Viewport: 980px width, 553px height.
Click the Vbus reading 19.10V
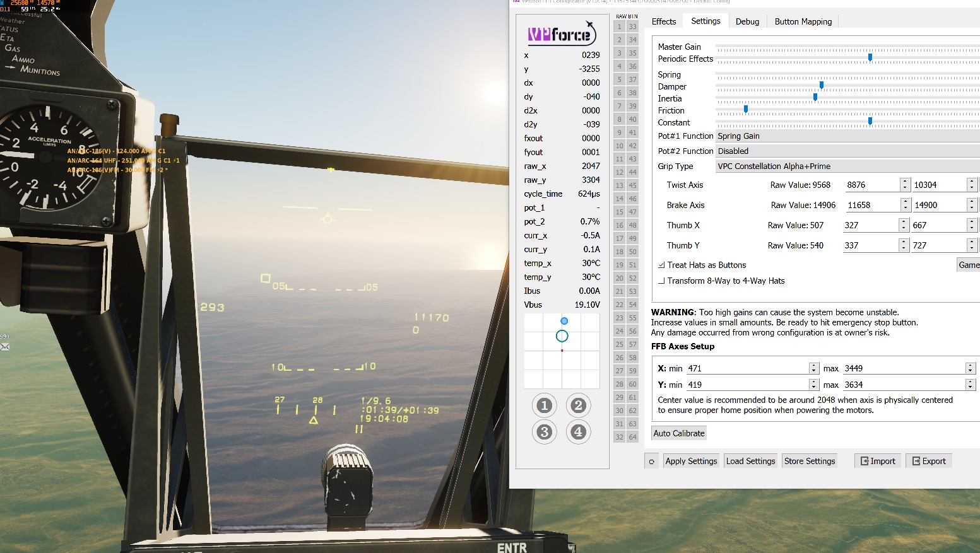pyautogui.click(x=587, y=305)
